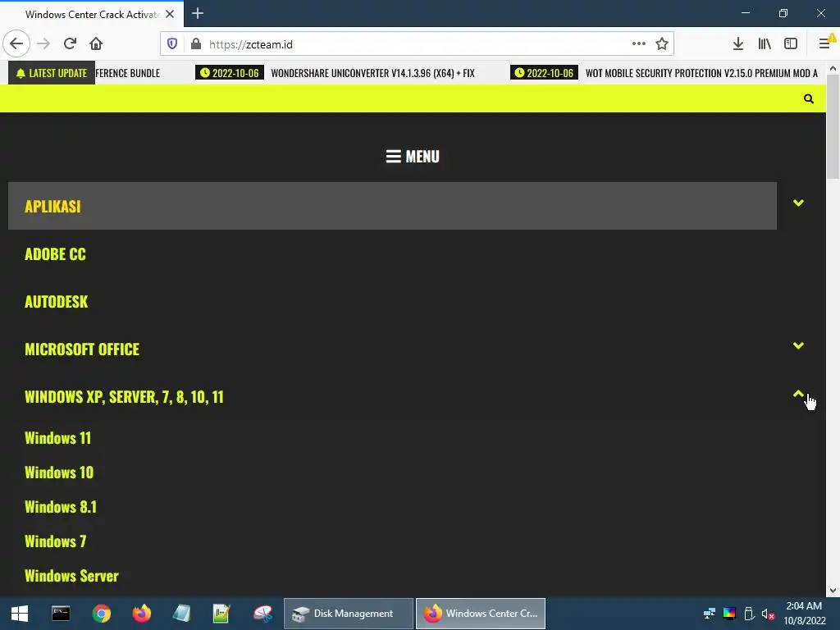This screenshot has width=840, height=630.
Task: Open WINDOWS XP, SERVER, 7, 8, 10, 11
Action: (125, 397)
